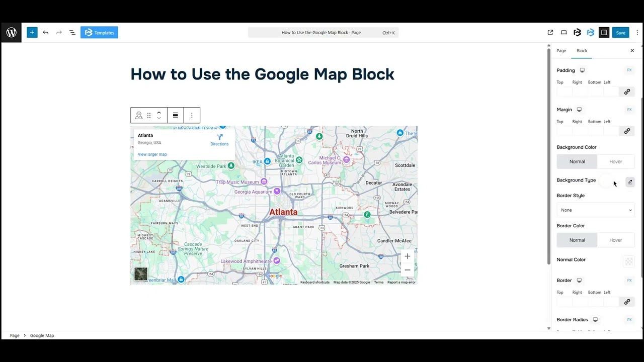Image resolution: width=644 pixels, height=362 pixels.
Task: Click the blue Save button
Action: [x=620, y=32]
